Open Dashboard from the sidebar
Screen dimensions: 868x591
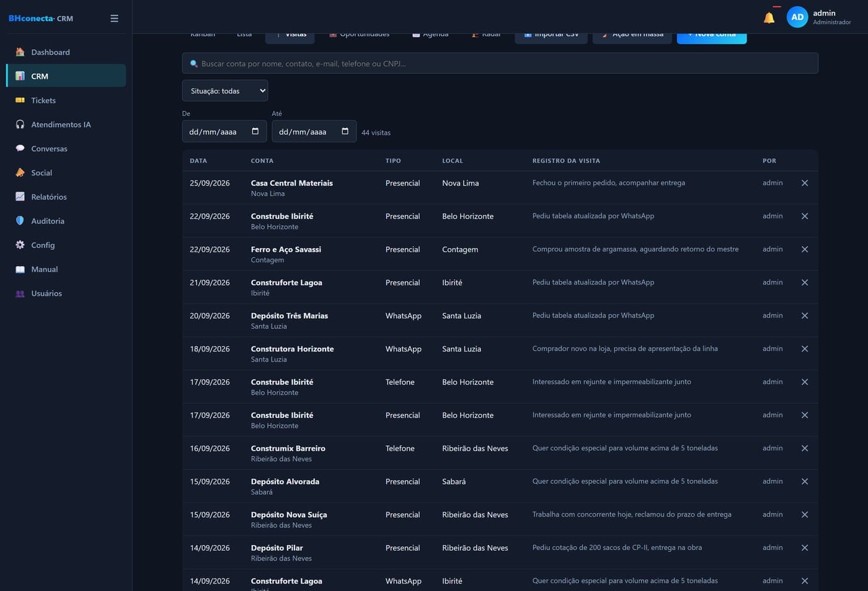pyautogui.click(x=66, y=52)
